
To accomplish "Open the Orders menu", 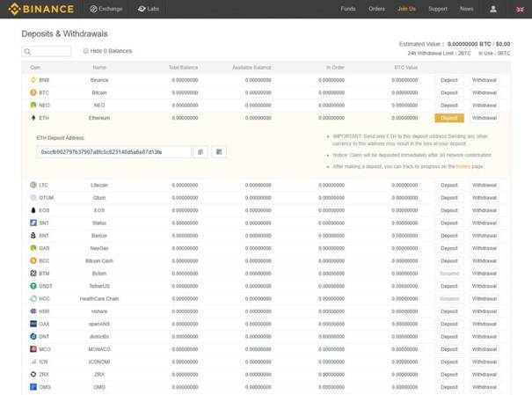I will pyautogui.click(x=376, y=9).
